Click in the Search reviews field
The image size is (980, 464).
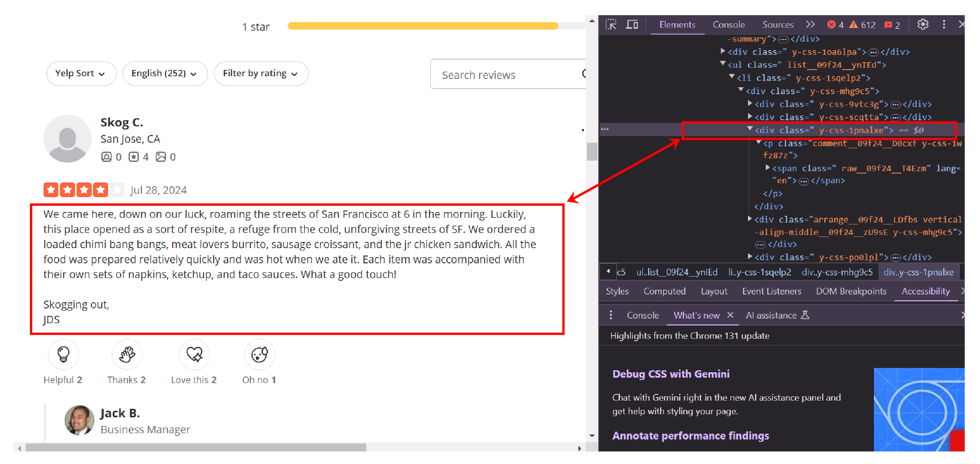coord(508,74)
